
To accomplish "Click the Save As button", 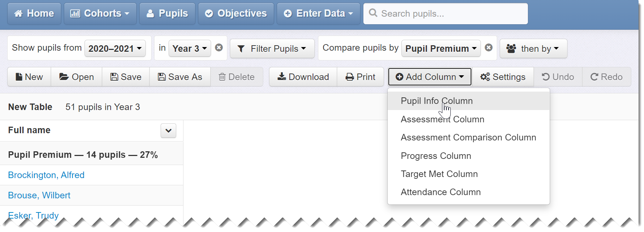I will tap(180, 77).
